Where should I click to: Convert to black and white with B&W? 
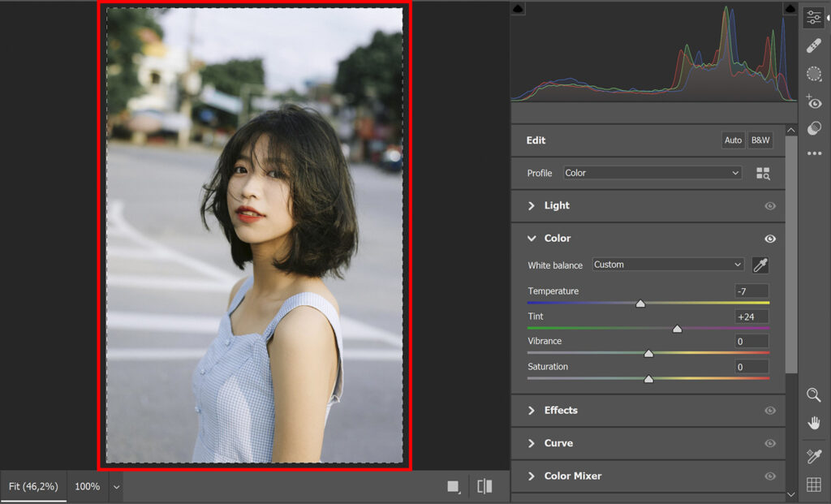click(760, 140)
